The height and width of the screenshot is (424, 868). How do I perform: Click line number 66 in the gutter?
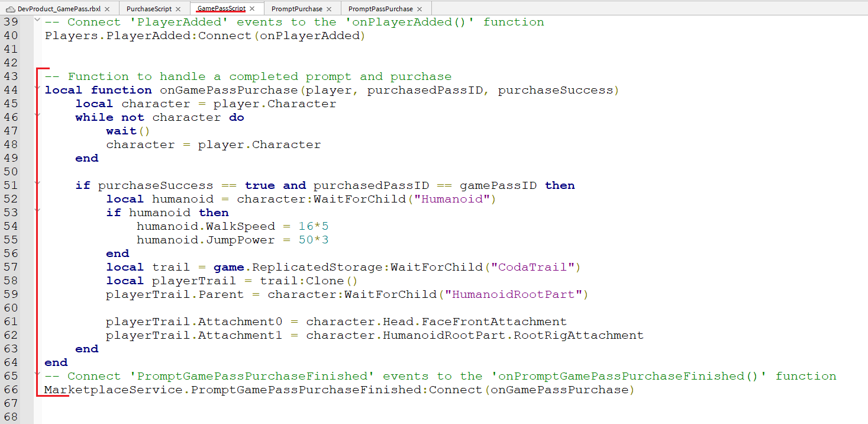(11, 390)
